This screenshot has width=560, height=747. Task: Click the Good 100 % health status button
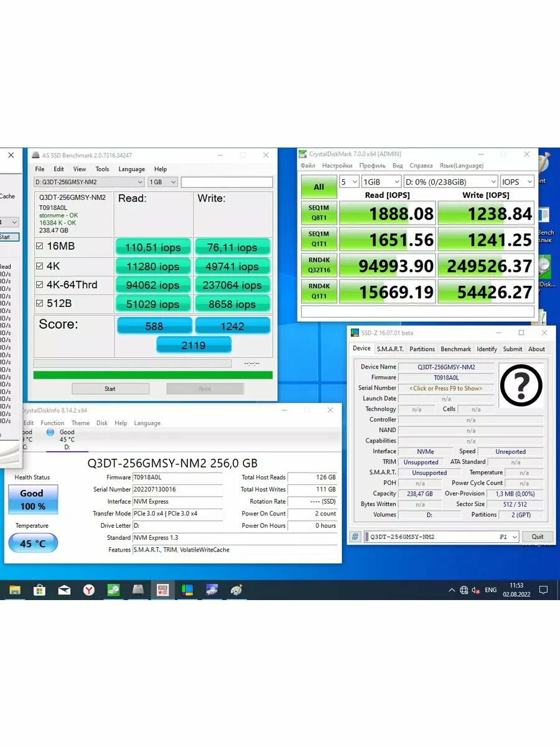(32, 499)
